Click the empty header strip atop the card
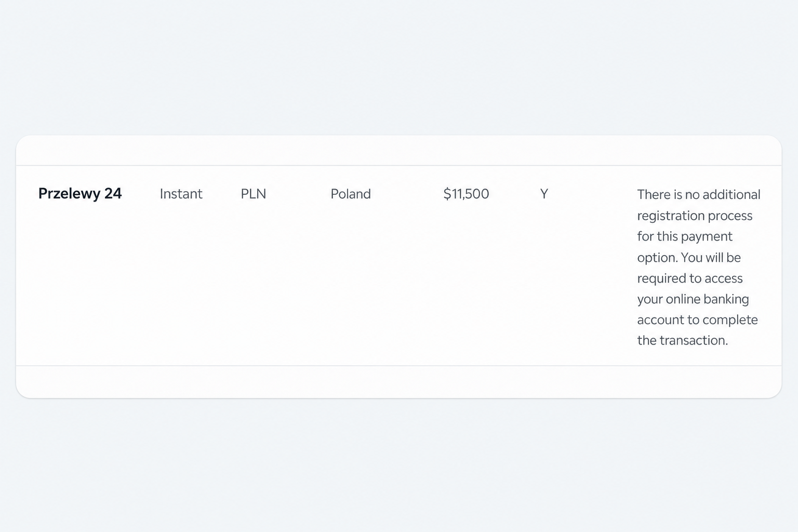 [x=399, y=151]
